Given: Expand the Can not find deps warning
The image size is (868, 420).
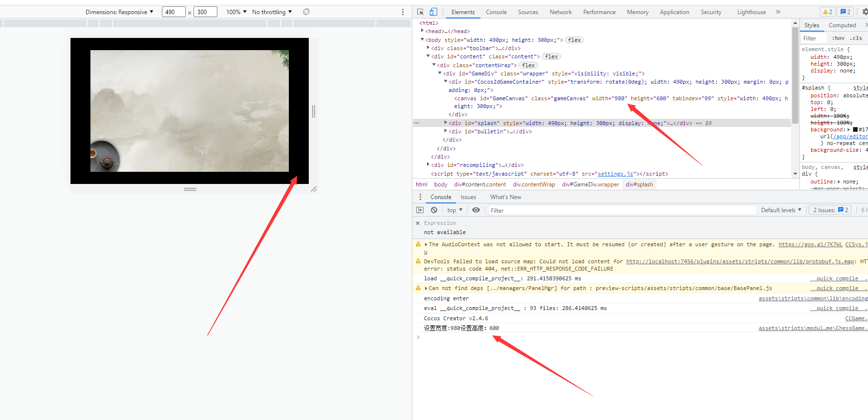Looking at the screenshot, I should pyautogui.click(x=426, y=288).
